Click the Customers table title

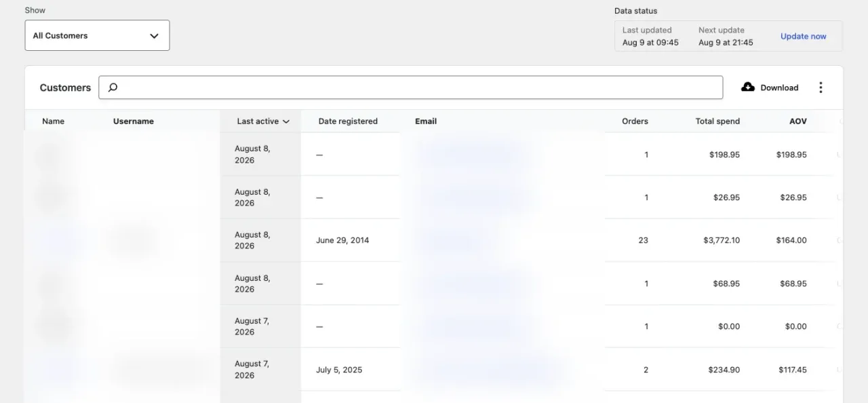click(65, 88)
